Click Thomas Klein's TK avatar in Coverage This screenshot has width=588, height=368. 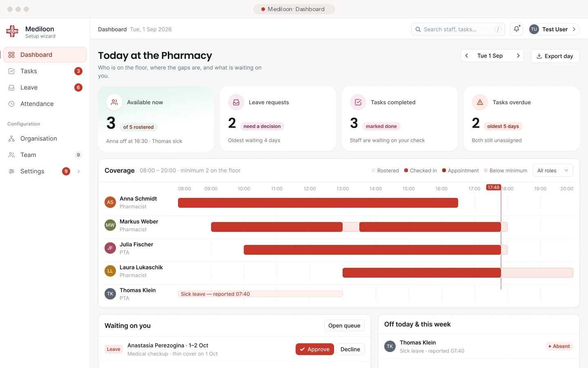(x=110, y=294)
